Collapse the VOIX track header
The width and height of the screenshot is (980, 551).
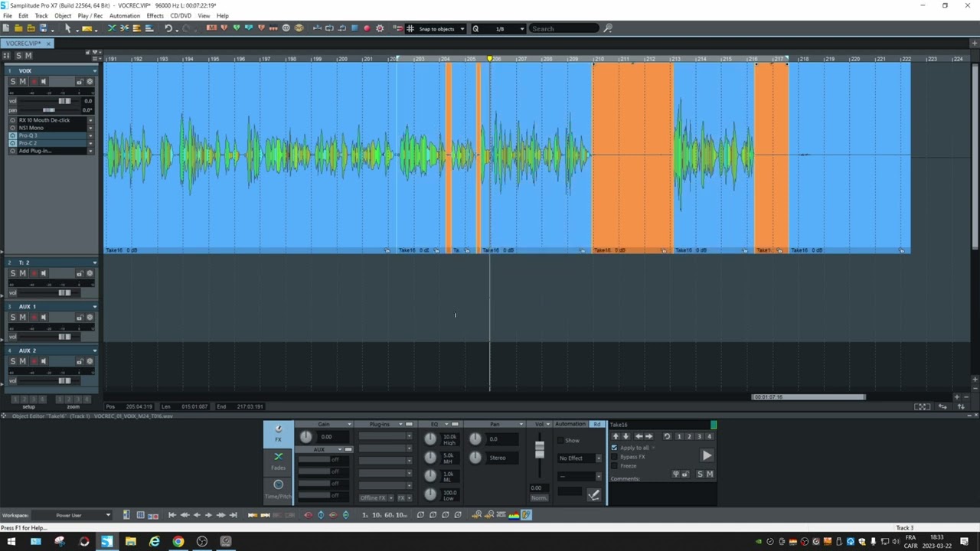point(93,70)
